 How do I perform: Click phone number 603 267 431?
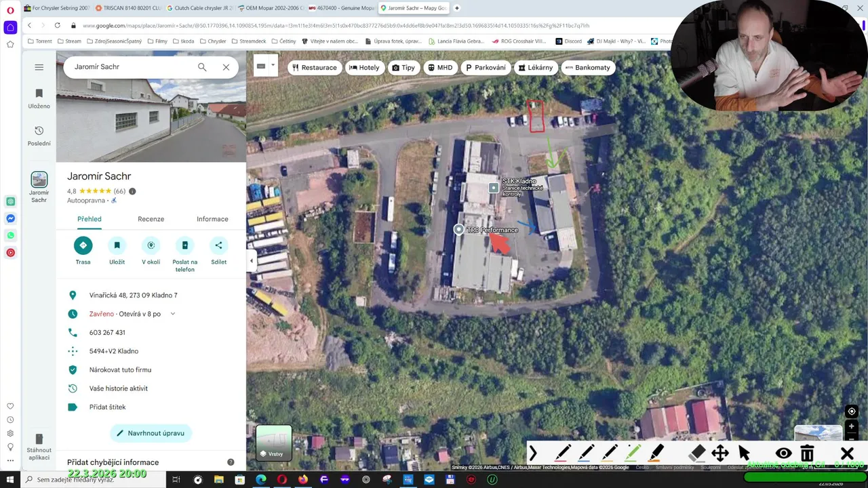(x=151, y=333)
